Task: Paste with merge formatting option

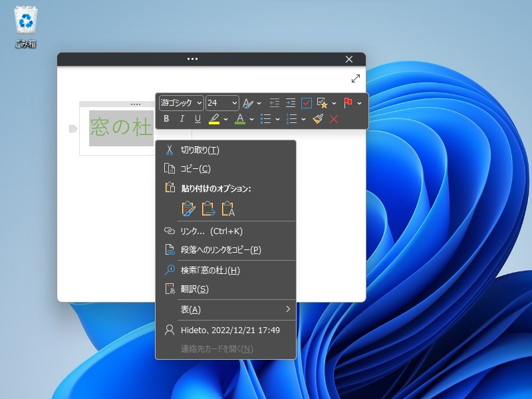Action: pyautogui.click(x=208, y=209)
